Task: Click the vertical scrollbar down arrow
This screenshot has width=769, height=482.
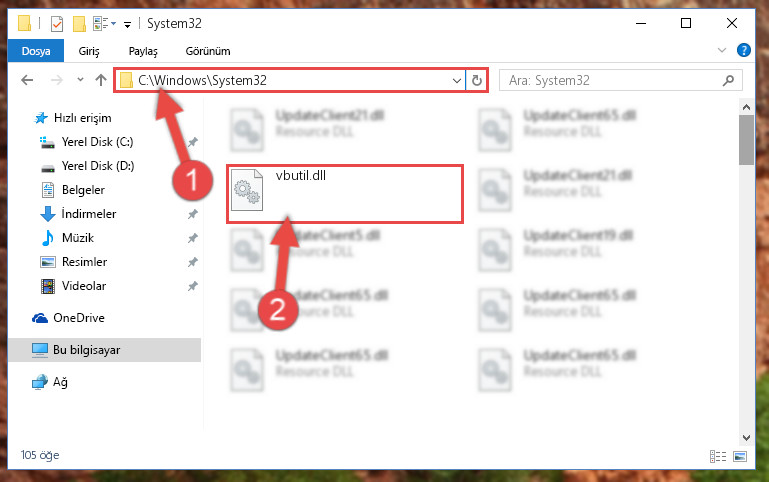Action: pos(746,438)
